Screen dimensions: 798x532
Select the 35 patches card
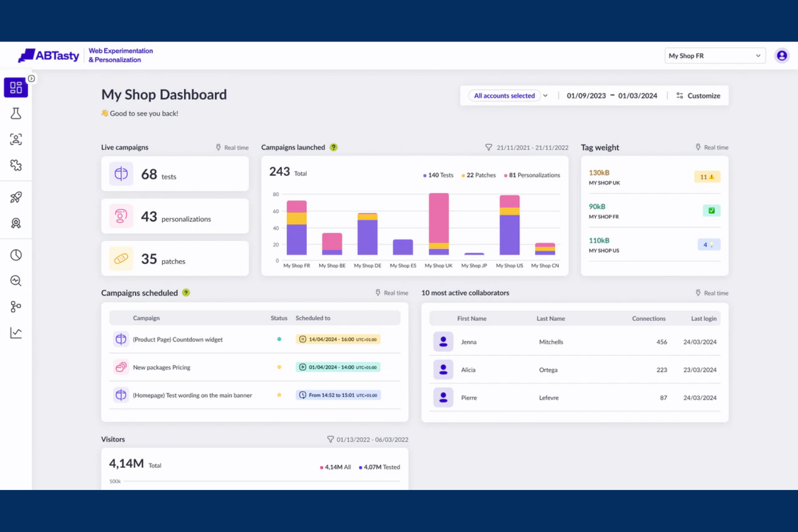point(175,258)
